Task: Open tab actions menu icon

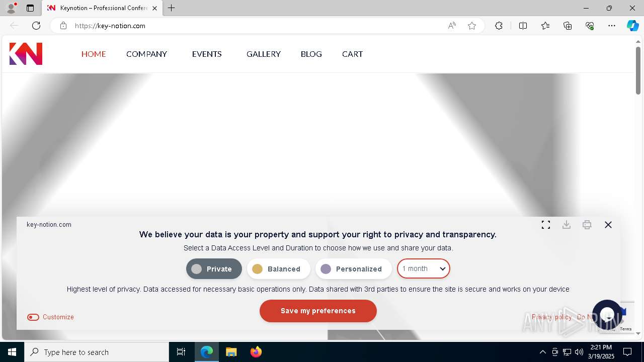Action: pos(30,8)
